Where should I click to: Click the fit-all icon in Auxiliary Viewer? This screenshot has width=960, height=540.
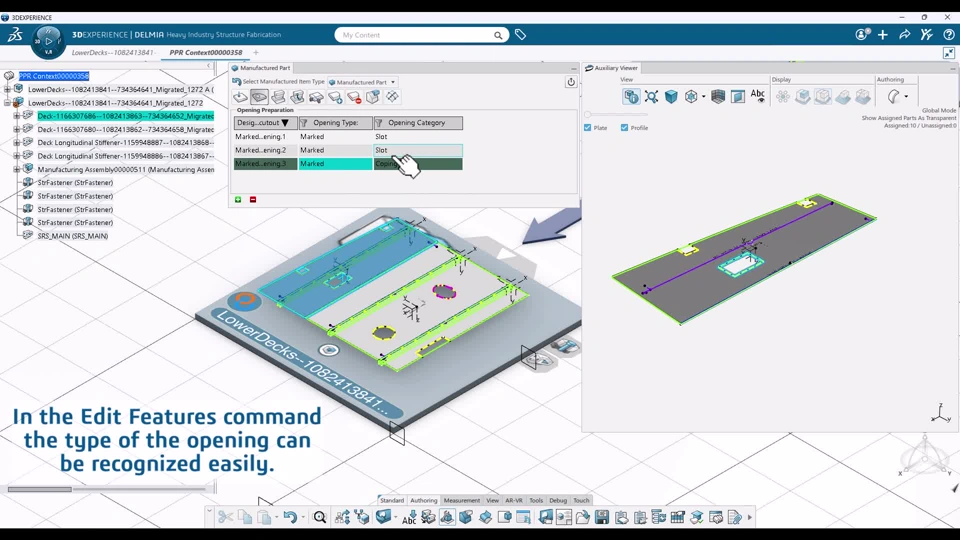(x=651, y=96)
